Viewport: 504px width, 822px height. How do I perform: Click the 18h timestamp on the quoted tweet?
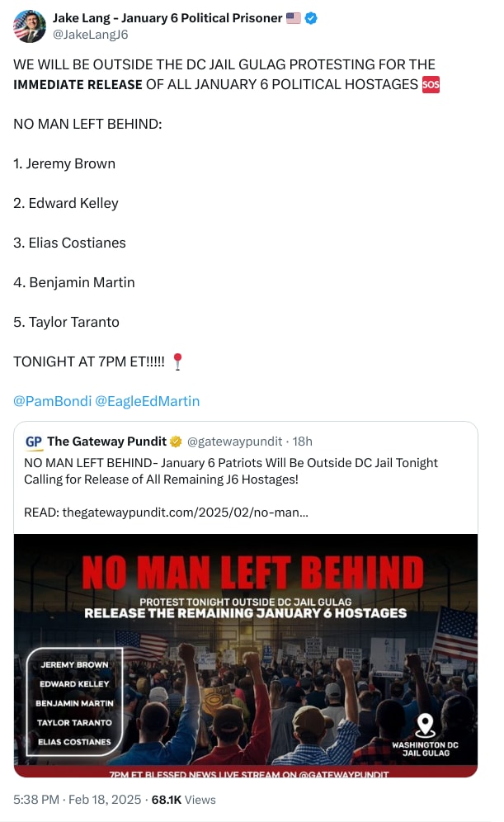click(x=302, y=442)
